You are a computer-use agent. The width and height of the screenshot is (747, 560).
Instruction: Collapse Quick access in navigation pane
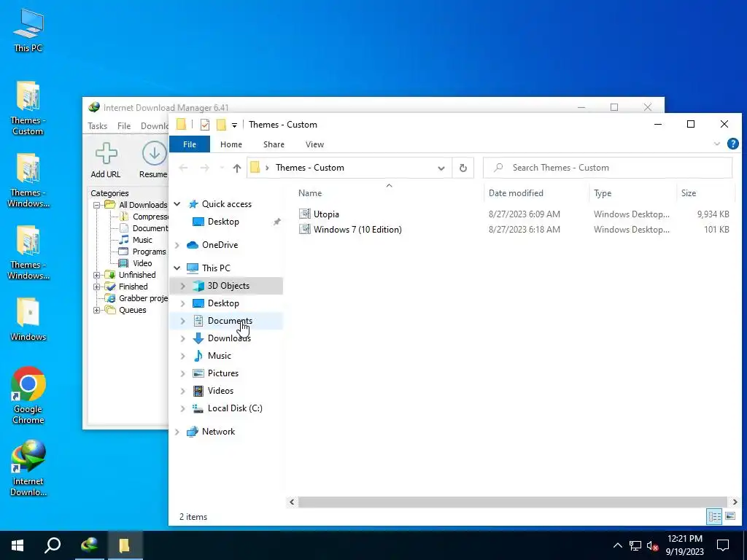point(177,204)
